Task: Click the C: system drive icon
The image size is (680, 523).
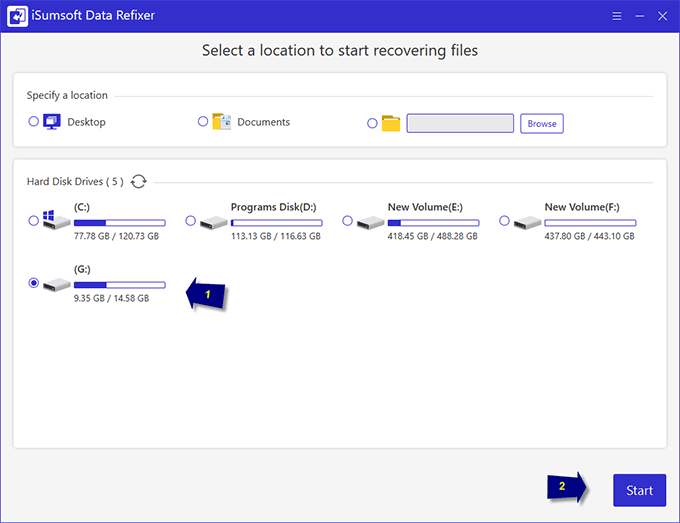Action: pyautogui.click(x=56, y=220)
